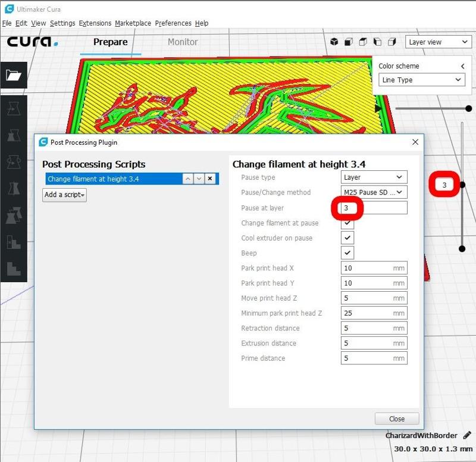Select the Mirror tool in left toolbar
The width and height of the screenshot is (476, 462).
coord(14,189)
